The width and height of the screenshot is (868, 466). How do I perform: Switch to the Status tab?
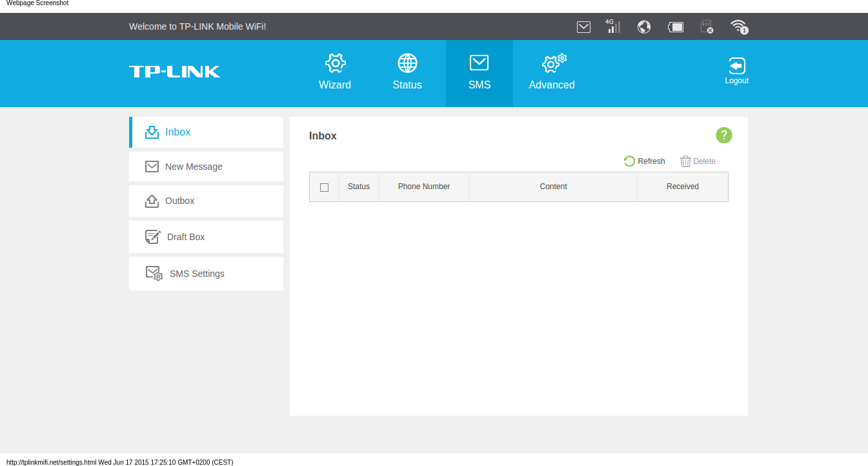(407, 73)
